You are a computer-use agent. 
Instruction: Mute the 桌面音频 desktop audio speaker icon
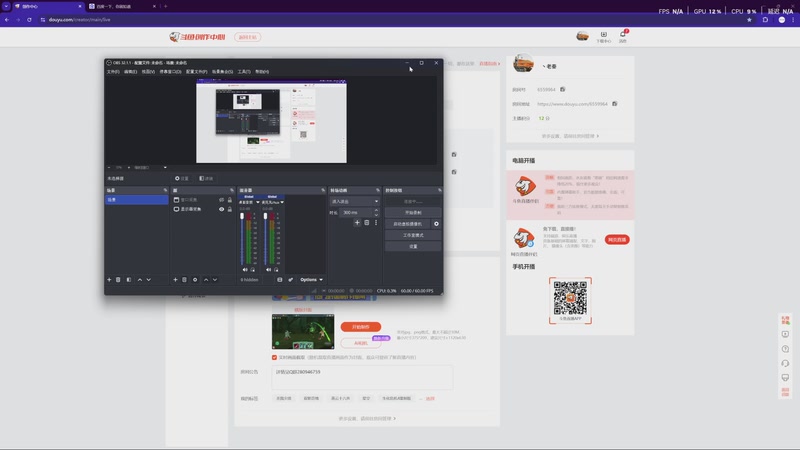coord(245,269)
